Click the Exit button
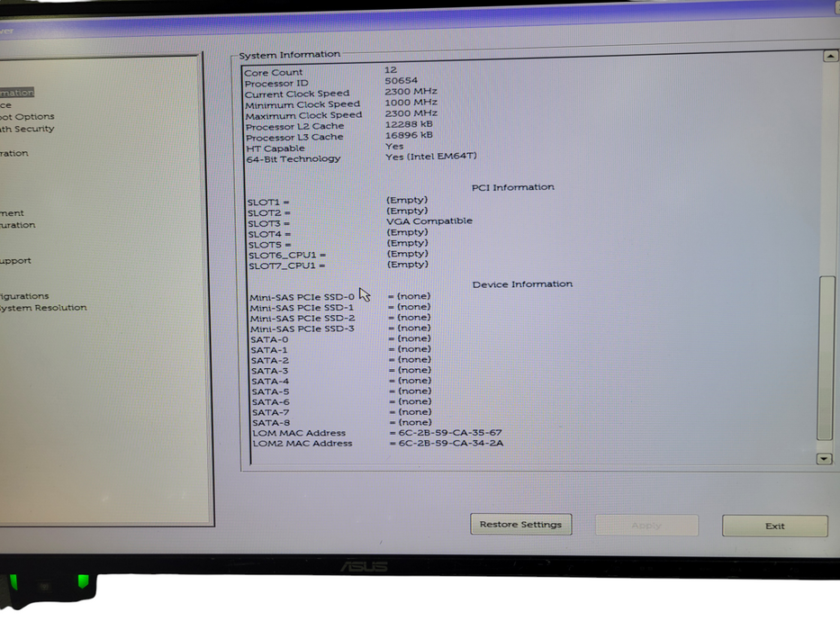 point(774,526)
